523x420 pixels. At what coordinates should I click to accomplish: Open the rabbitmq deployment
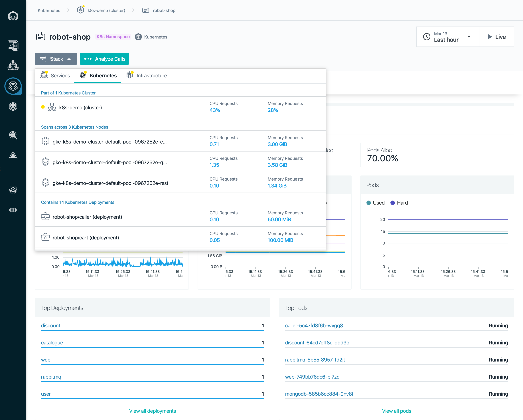point(51,377)
